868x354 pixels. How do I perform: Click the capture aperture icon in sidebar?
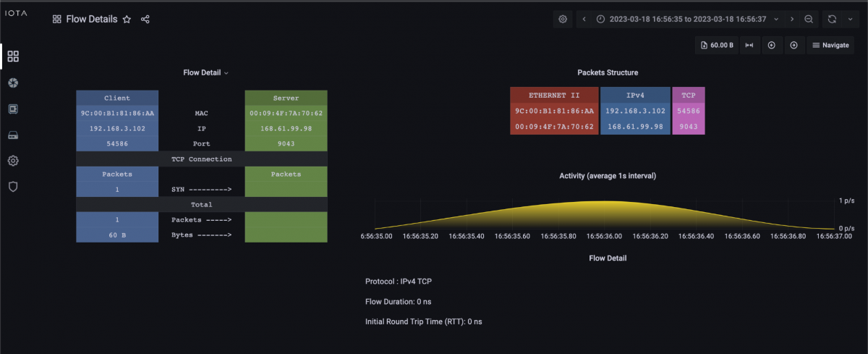coord(13,83)
